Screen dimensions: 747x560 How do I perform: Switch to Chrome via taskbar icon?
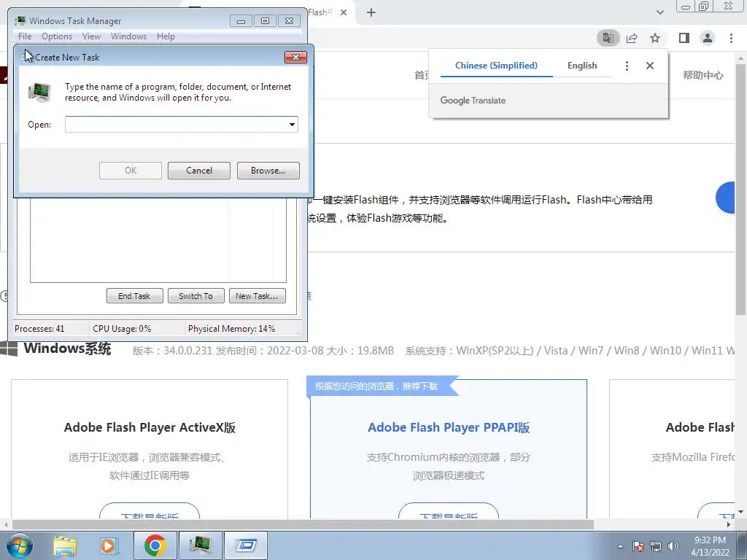[x=155, y=545]
